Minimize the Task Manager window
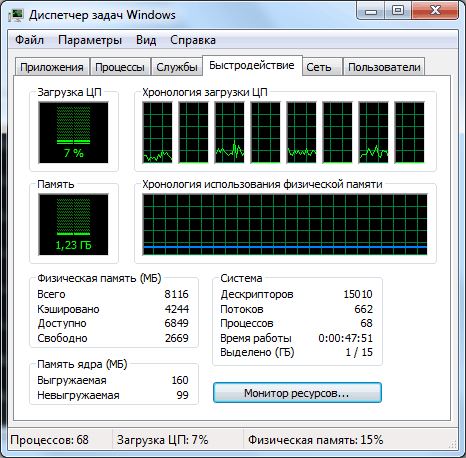The width and height of the screenshot is (466, 458). coord(371,11)
